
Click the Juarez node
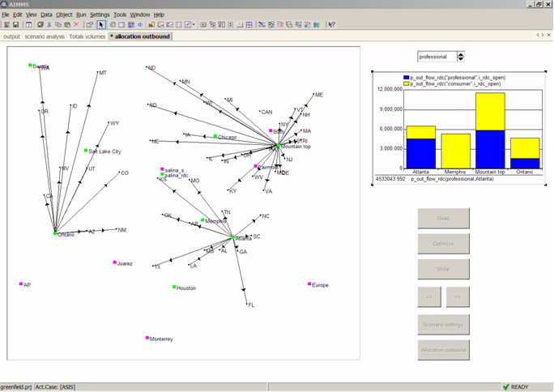(x=114, y=262)
